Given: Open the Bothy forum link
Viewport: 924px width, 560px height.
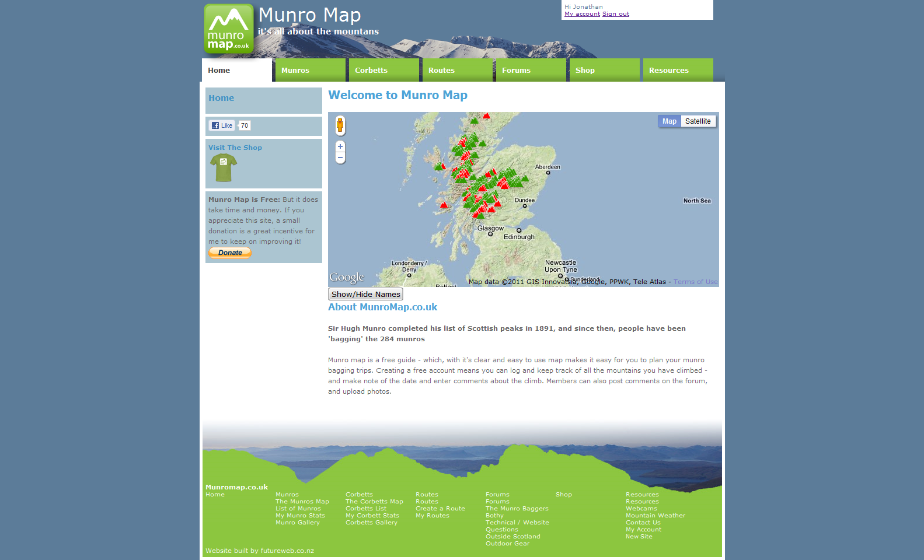Looking at the screenshot, I should click(494, 516).
